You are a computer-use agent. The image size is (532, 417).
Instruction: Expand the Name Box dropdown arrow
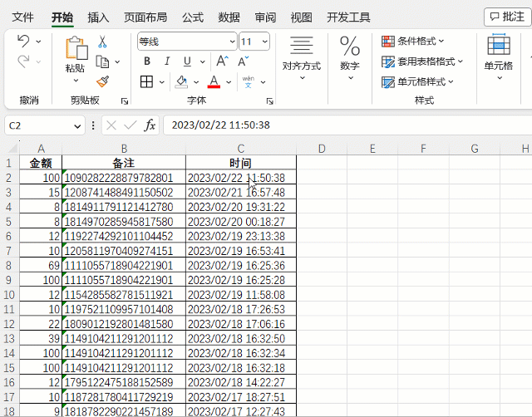coord(77,126)
